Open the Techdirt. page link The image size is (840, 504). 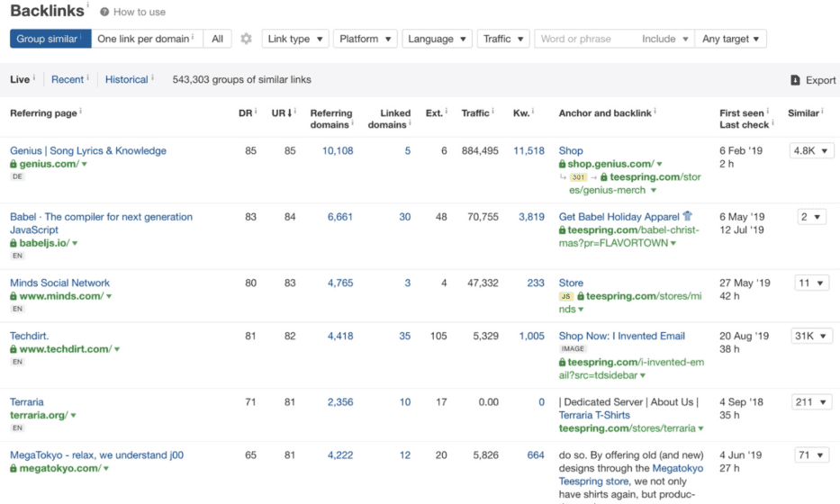click(30, 336)
